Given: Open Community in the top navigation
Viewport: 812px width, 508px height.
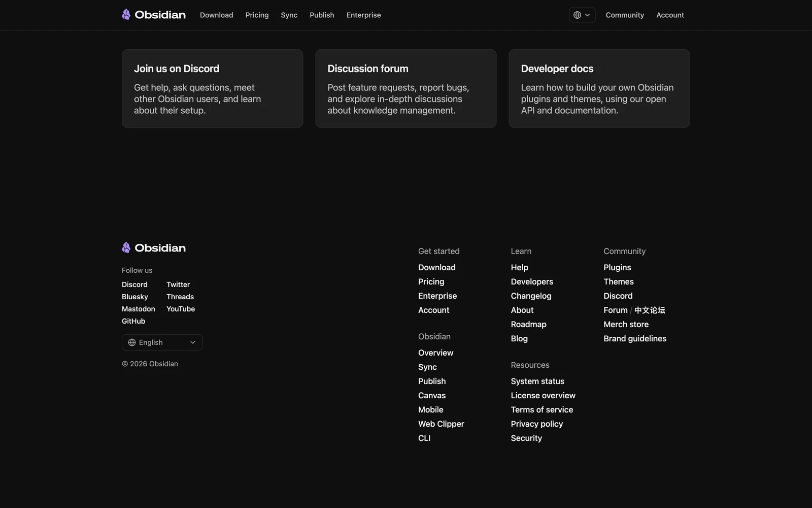Looking at the screenshot, I should click(625, 15).
